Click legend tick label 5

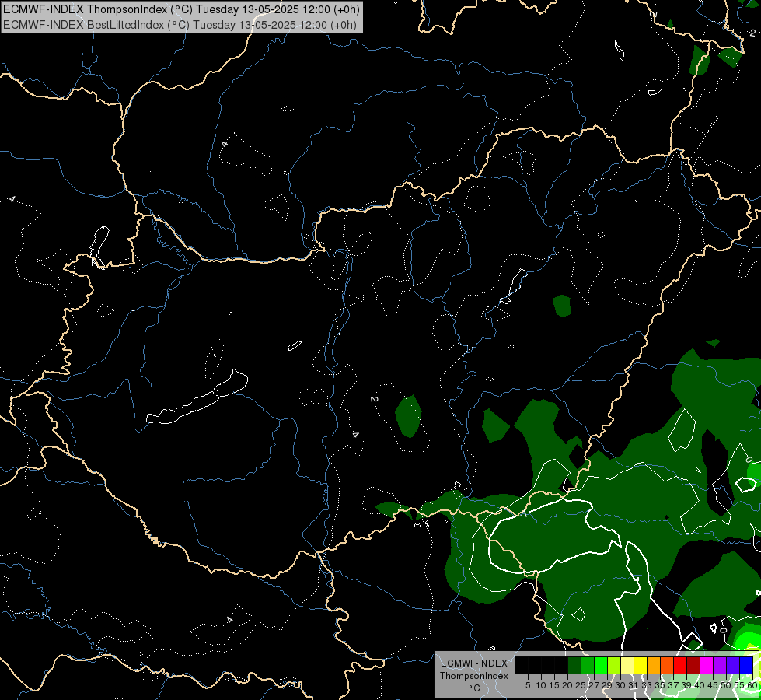[x=528, y=685]
